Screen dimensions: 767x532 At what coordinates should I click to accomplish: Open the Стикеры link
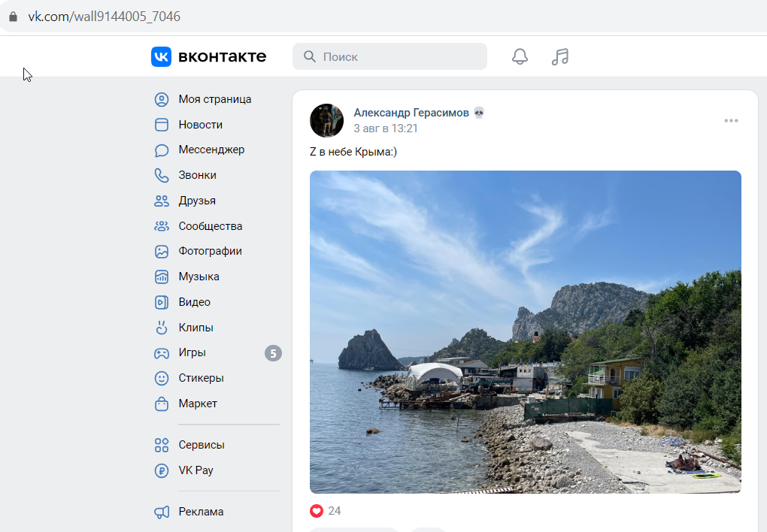(201, 378)
